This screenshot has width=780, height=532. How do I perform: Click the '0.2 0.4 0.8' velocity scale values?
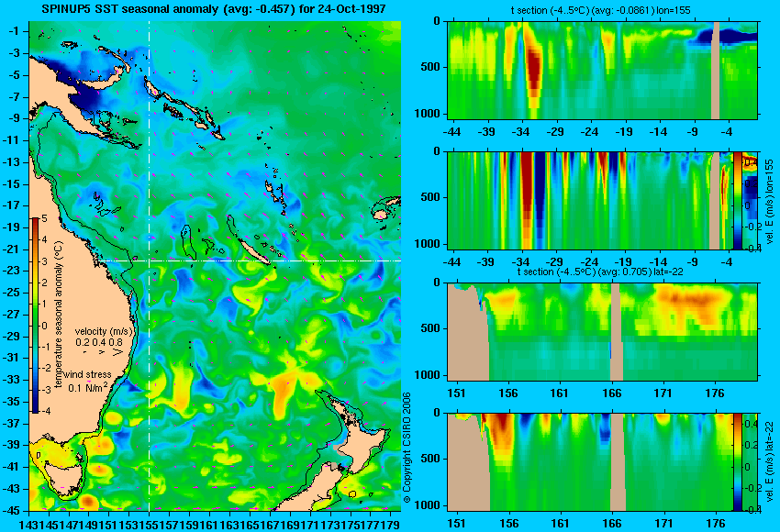[99, 342]
